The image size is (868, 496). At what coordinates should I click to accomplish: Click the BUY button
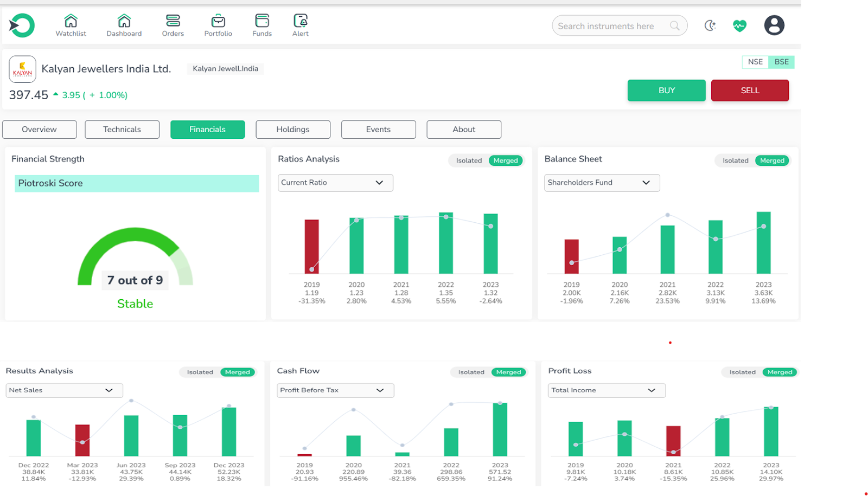(667, 91)
